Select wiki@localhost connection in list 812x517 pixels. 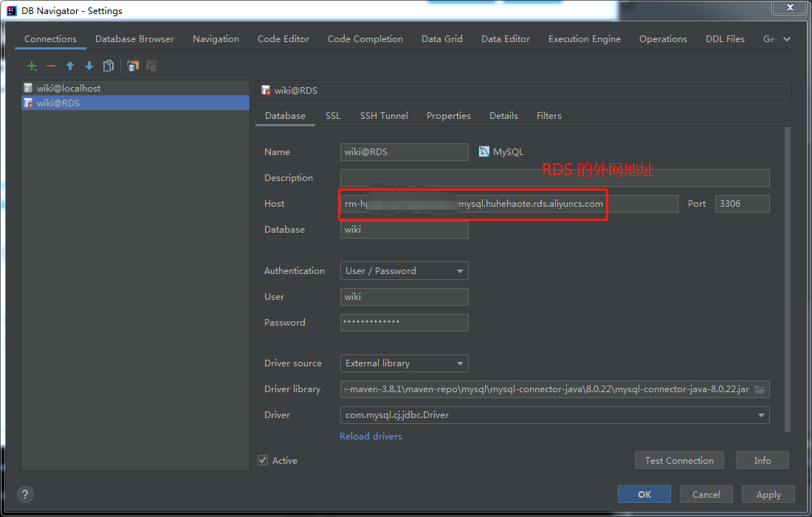[135, 88]
